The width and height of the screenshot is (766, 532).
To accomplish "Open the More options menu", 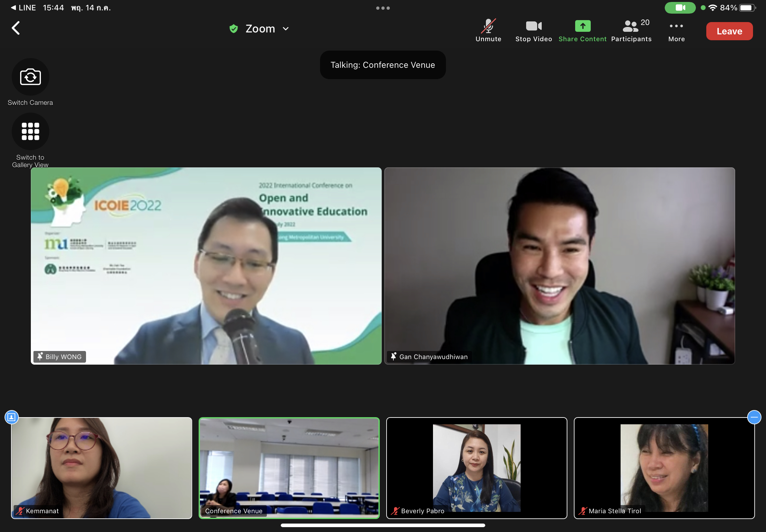I will (676, 30).
